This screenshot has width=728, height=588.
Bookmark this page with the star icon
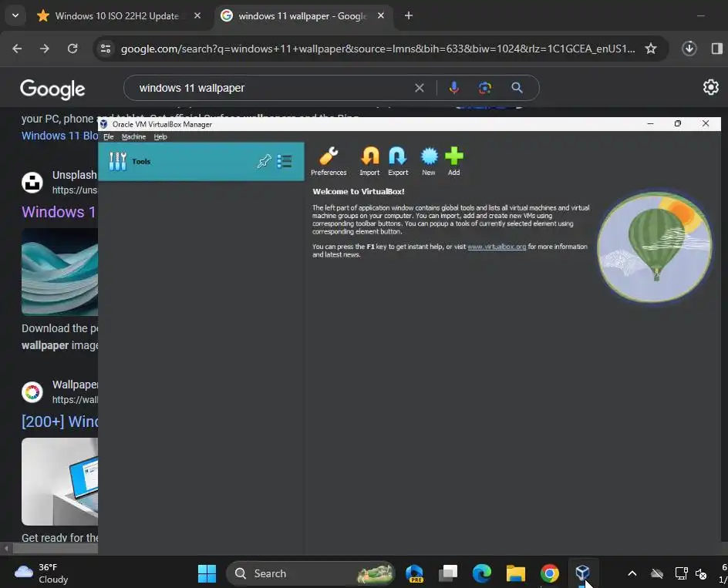(x=651, y=49)
